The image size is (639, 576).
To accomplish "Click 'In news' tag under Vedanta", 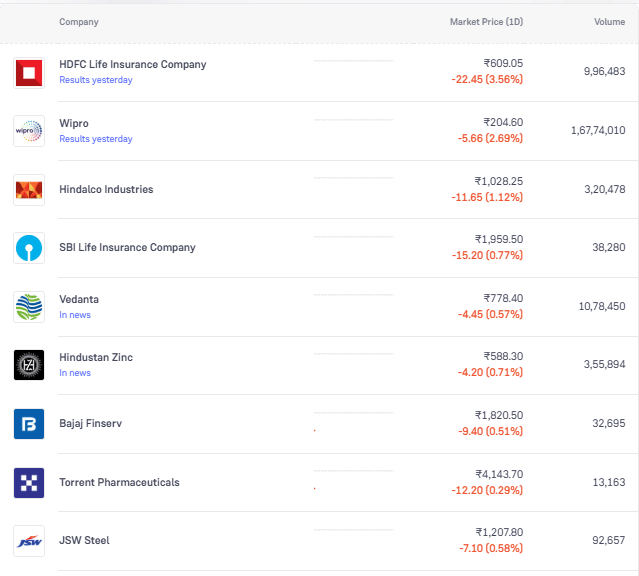I will tap(75, 315).
